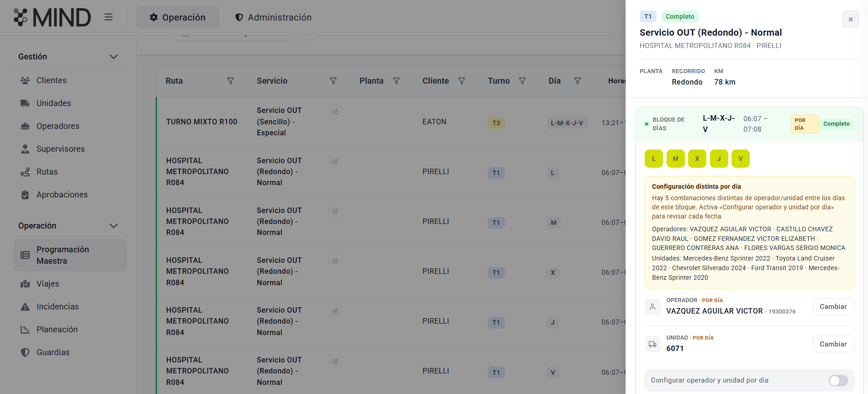Click the hamburger menu icon beside MIND
This screenshot has height=394, width=868.
pyautogui.click(x=108, y=17)
